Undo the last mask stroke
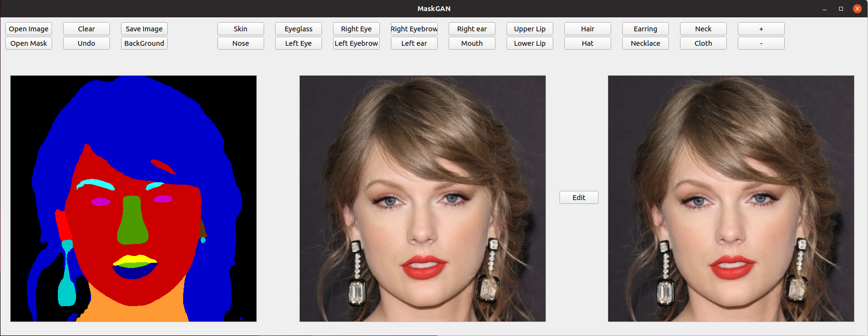The height and width of the screenshot is (336, 868). (x=86, y=43)
